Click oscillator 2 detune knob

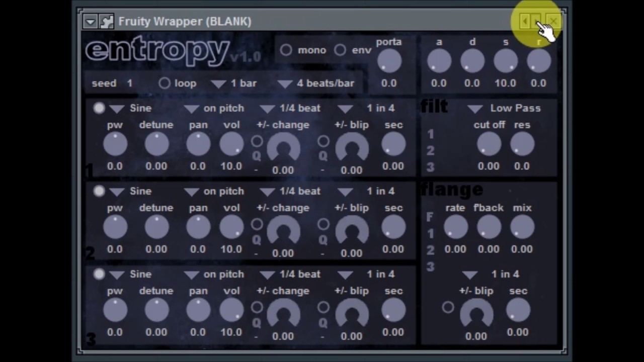tap(156, 228)
